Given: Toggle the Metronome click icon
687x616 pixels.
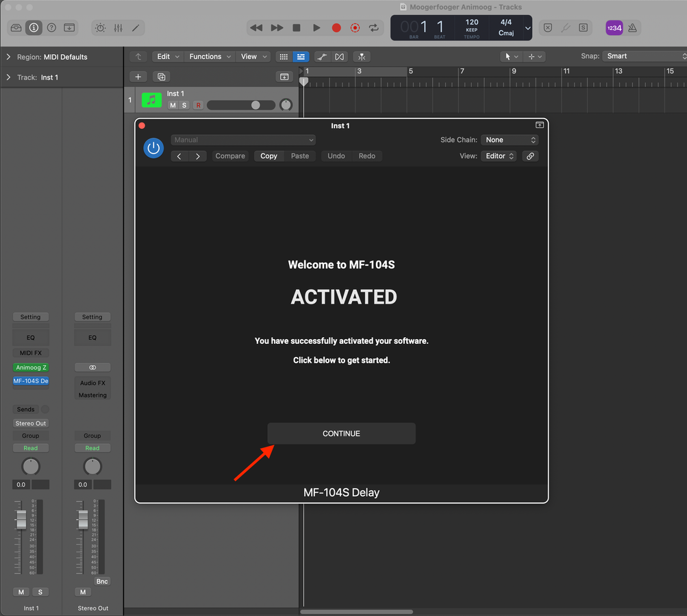Looking at the screenshot, I should 632,27.
